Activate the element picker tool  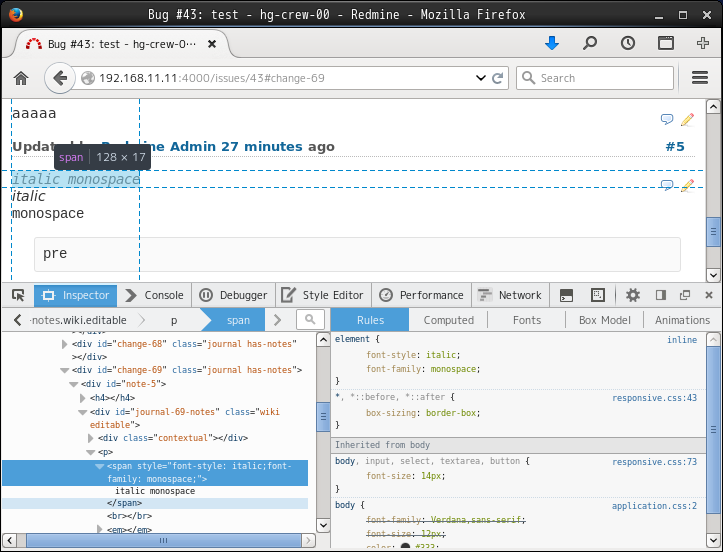[18, 295]
